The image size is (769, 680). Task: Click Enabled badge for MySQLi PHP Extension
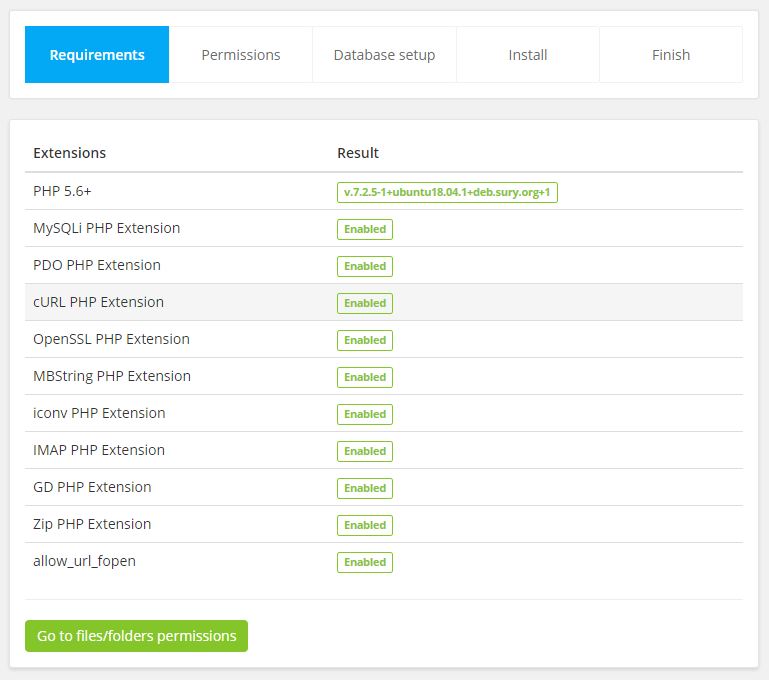click(365, 229)
